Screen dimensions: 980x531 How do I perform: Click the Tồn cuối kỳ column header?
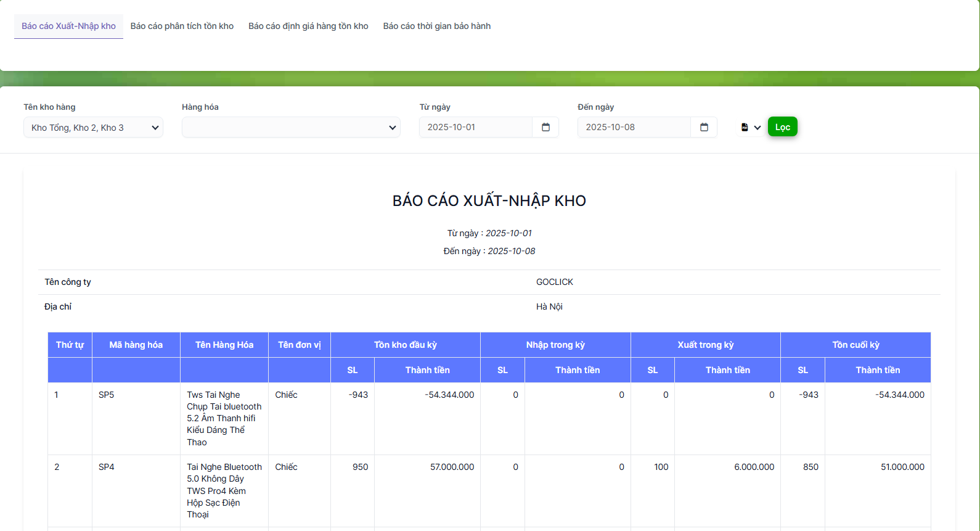[x=855, y=345]
